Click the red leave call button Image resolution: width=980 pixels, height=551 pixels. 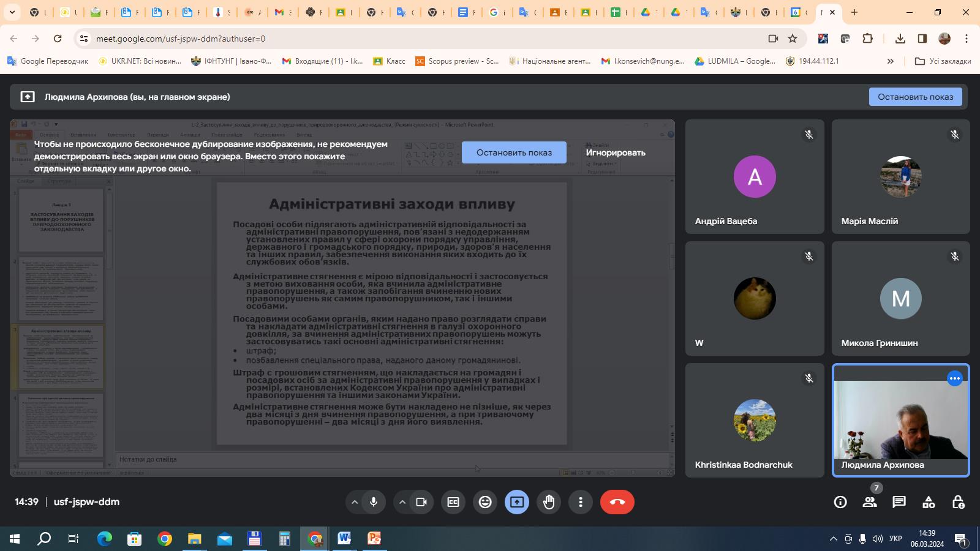(617, 502)
